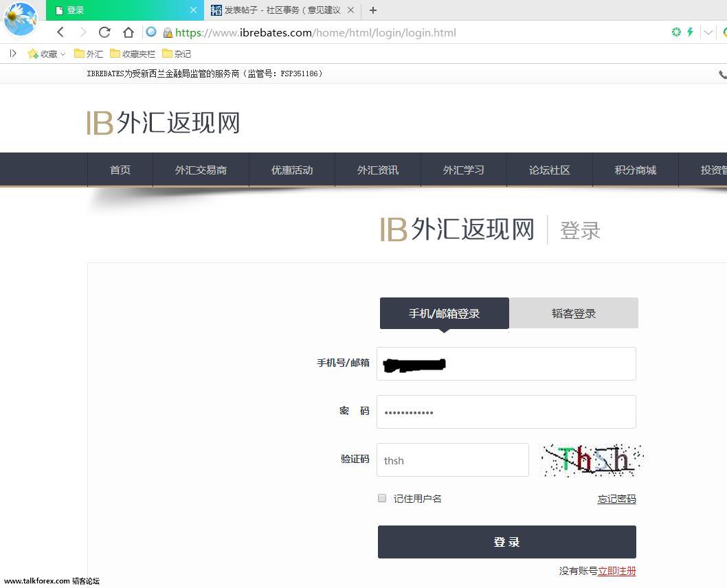Close the 登录 browser tab

click(x=193, y=10)
